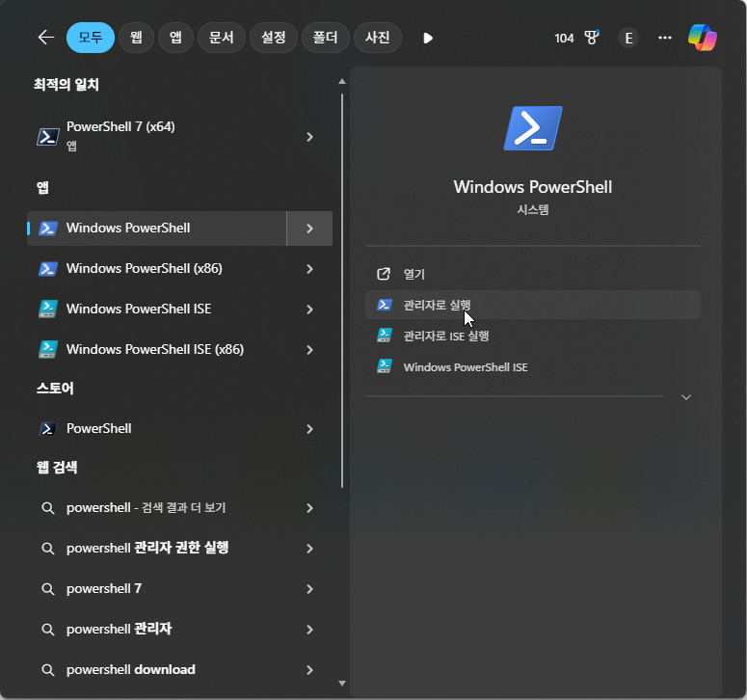Image resolution: width=747 pixels, height=700 pixels.
Task: Click the search icon for powershell 관리자 권한 실행
Action: tap(47, 549)
